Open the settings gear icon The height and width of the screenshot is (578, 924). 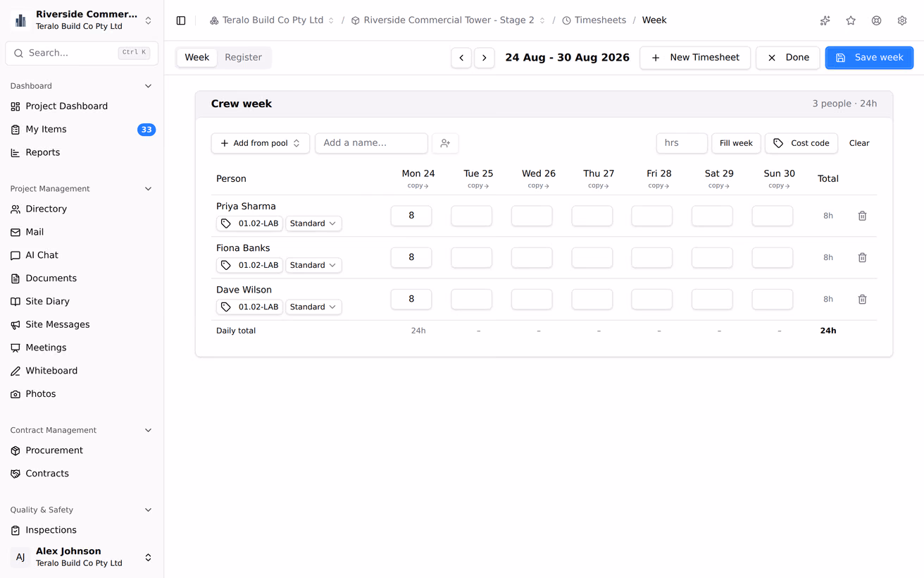[902, 20]
